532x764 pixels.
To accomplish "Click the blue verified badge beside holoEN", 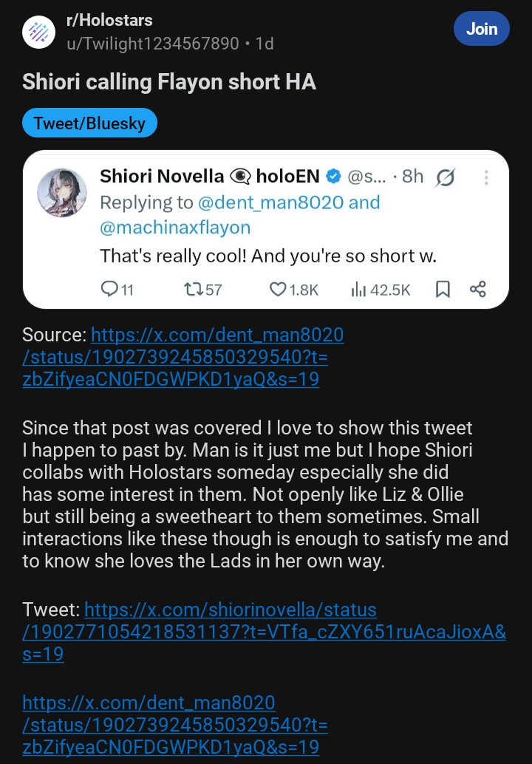I will point(333,177).
